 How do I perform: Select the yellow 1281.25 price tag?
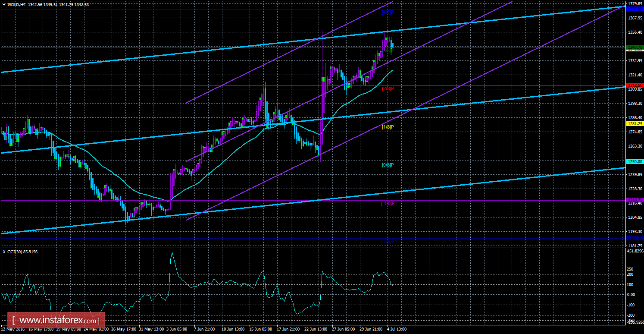[635, 124]
